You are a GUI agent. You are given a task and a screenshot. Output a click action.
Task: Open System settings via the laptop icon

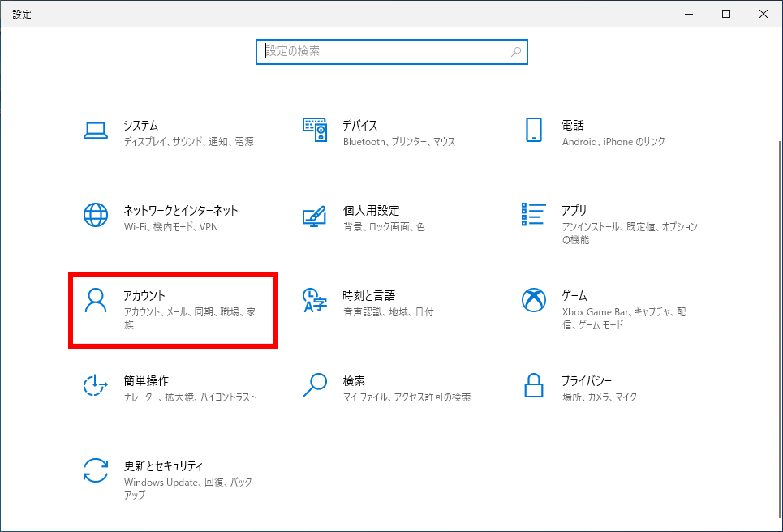pos(97,130)
